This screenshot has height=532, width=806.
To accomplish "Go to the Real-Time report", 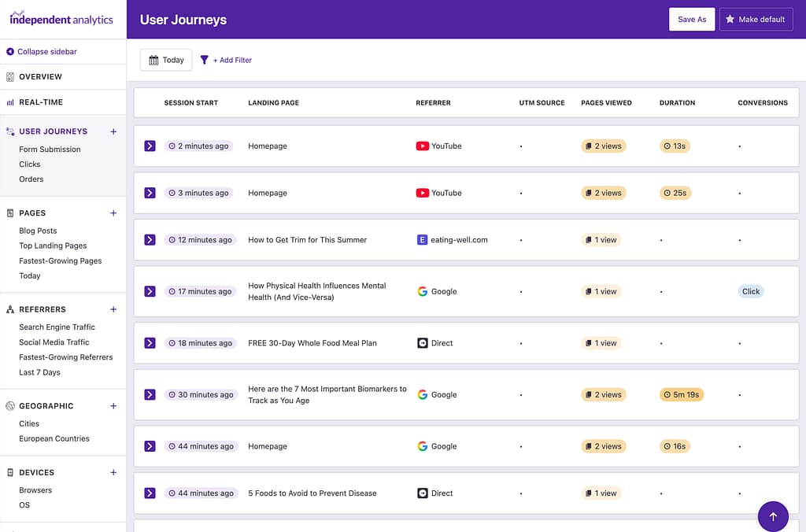I will [x=40, y=102].
